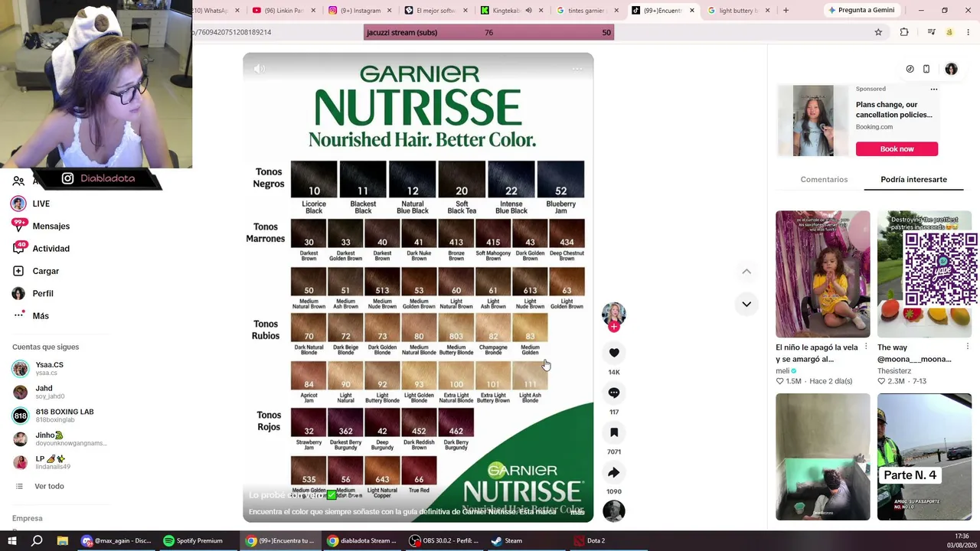This screenshot has height=551, width=980.
Task: Open the sponsored ad options menu
Action: coord(934,90)
